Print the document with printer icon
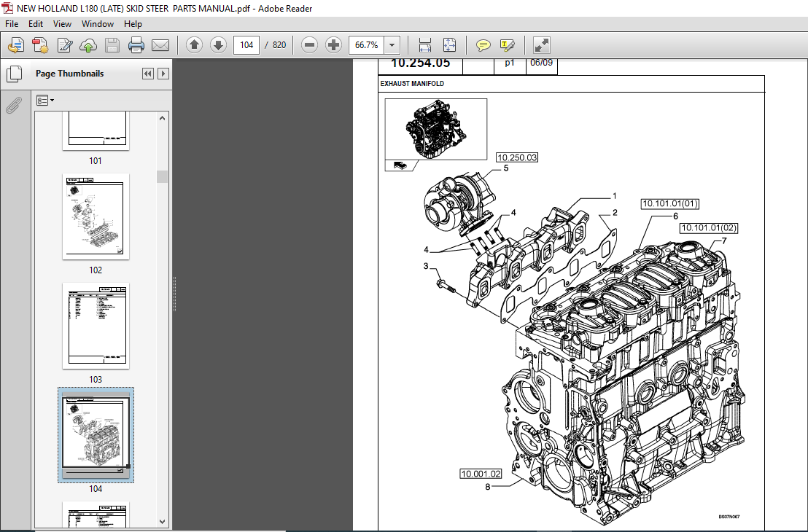This screenshot has height=532, width=808. pos(136,45)
